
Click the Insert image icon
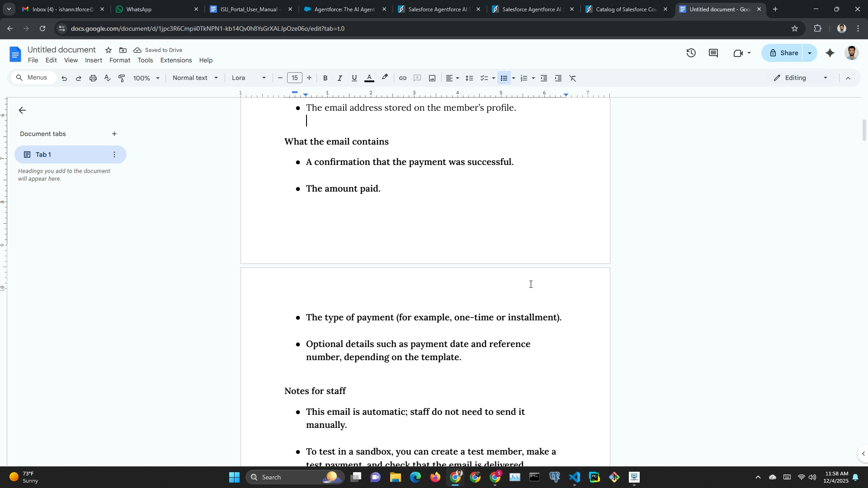[x=432, y=78]
